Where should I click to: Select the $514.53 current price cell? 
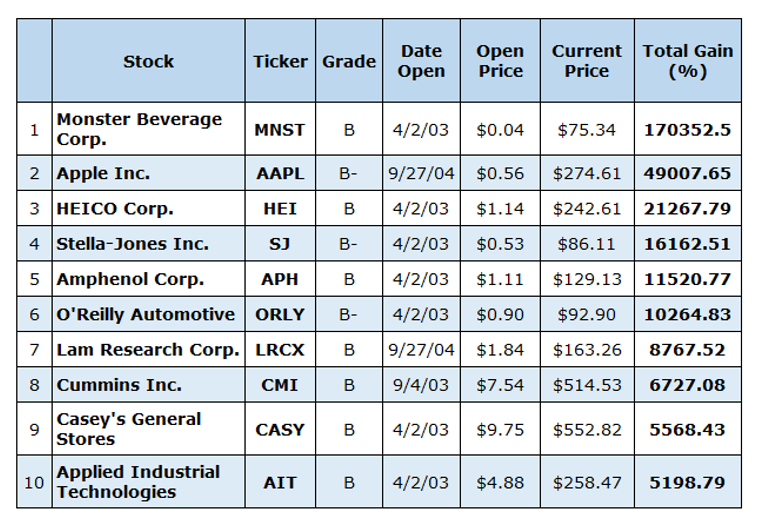586,385
